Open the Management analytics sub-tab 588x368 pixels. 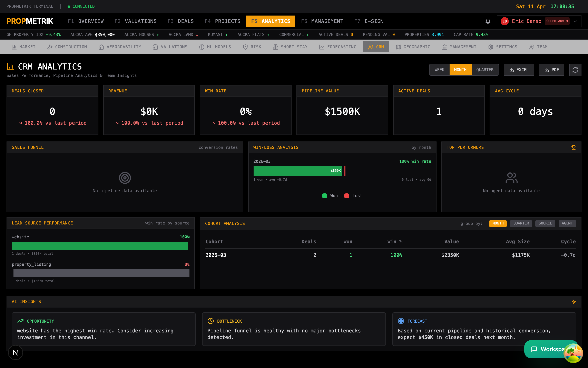point(459,47)
